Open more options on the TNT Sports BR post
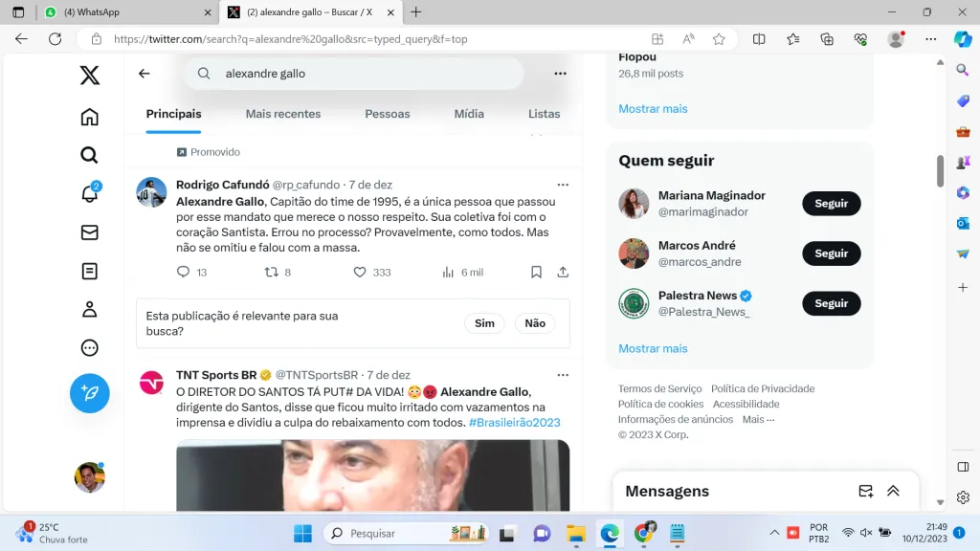 click(x=563, y=375)
